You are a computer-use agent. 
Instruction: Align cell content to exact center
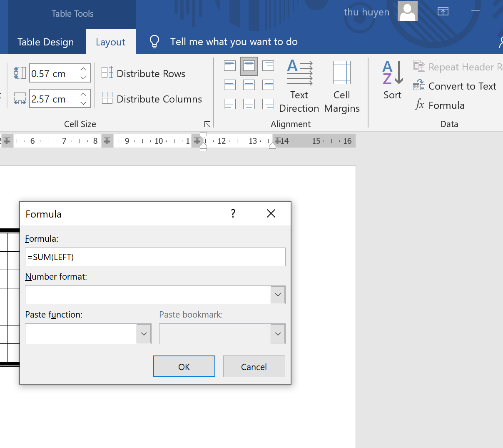(249, 85)
